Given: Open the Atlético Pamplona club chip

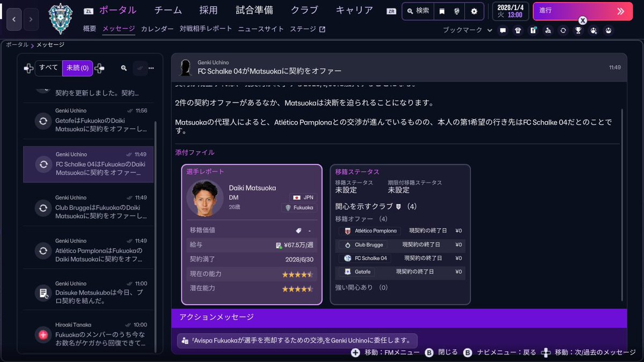Looking at the screenshot, I should tap(369, 231).
